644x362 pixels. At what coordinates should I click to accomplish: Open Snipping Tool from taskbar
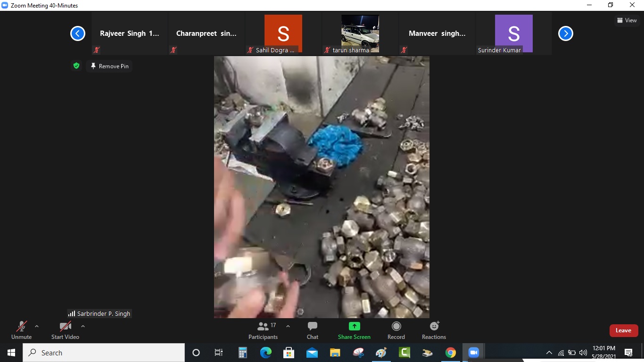pyautogui.click(x=358, y=353)
